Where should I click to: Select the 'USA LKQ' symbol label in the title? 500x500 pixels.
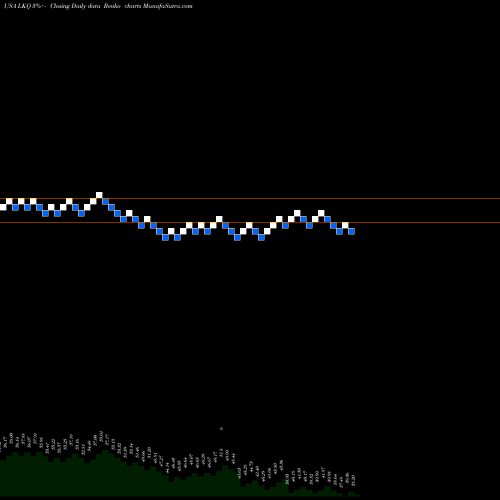click(17, 6)
